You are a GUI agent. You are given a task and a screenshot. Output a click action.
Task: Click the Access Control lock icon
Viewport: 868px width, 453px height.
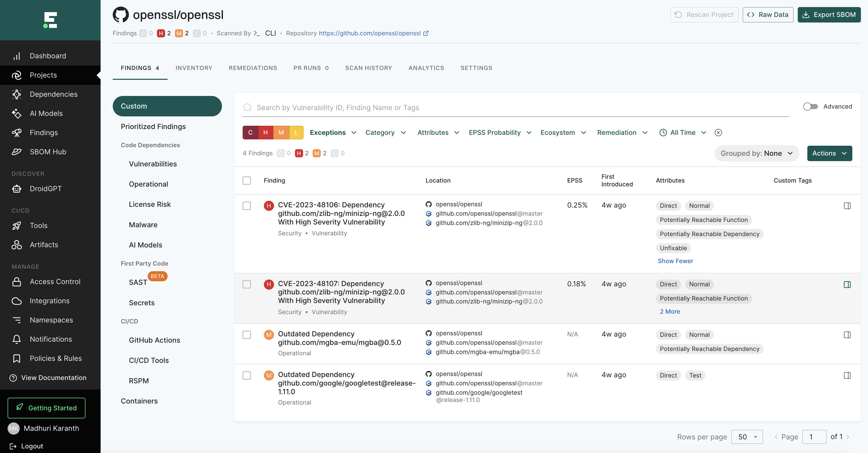[x=16, y=282]
